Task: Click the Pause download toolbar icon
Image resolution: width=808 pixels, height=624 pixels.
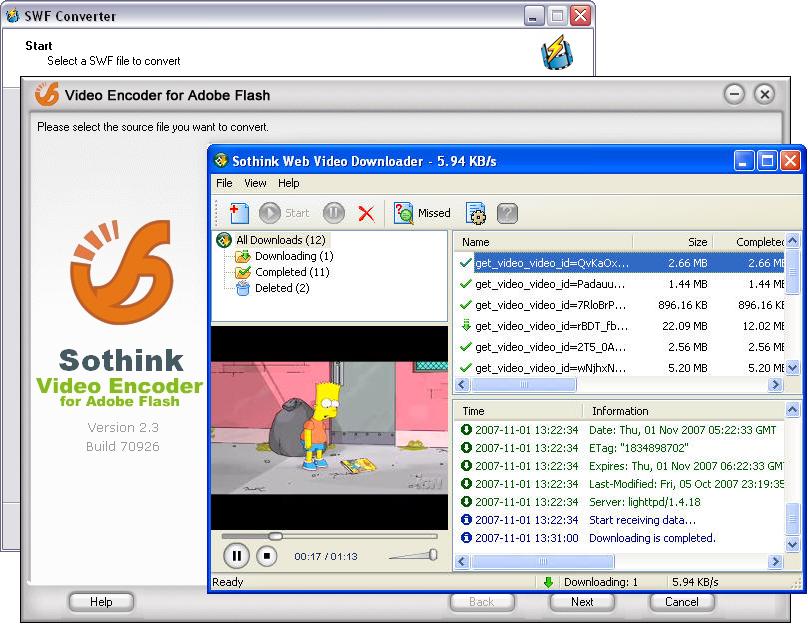Action: click(333, 213)
